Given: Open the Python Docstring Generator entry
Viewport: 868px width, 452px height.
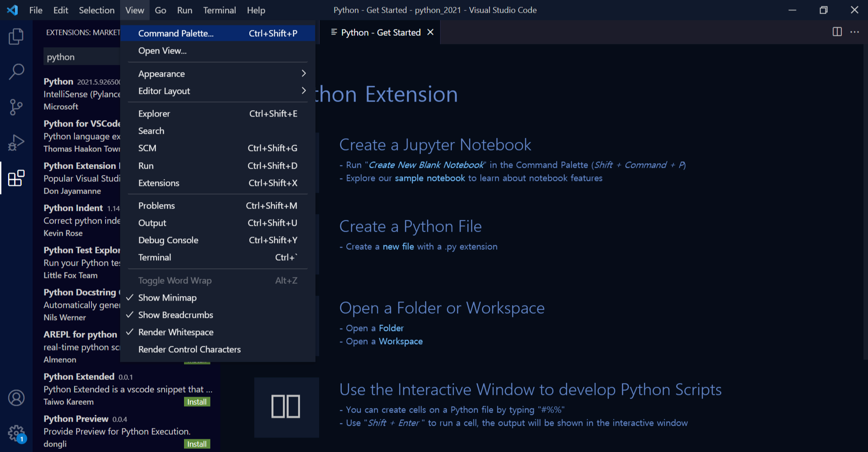Looking at the screenshot, I should pos(82,305).
